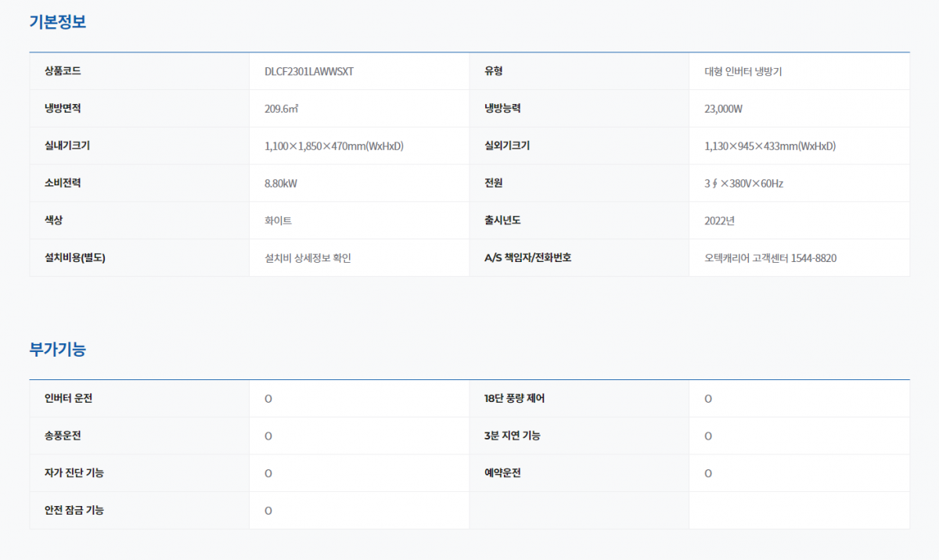Click 오텍캐리어 고객센터 1544-8820 phone number

[770, 258]
